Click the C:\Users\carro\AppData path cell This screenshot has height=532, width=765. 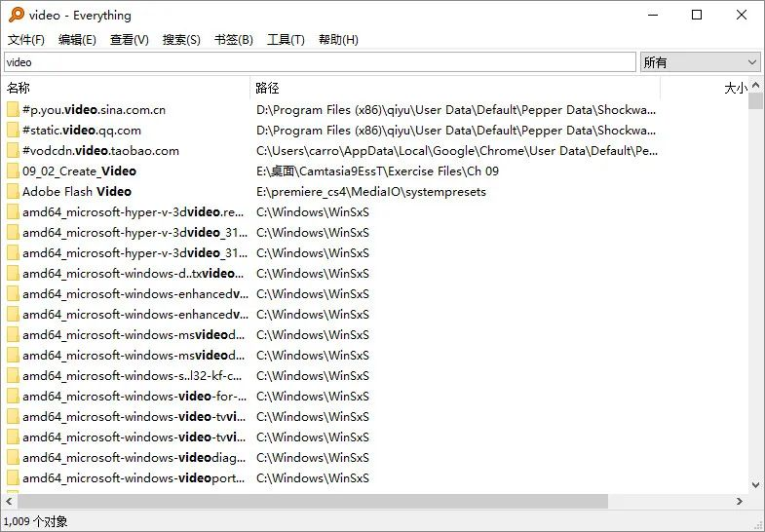457,151
